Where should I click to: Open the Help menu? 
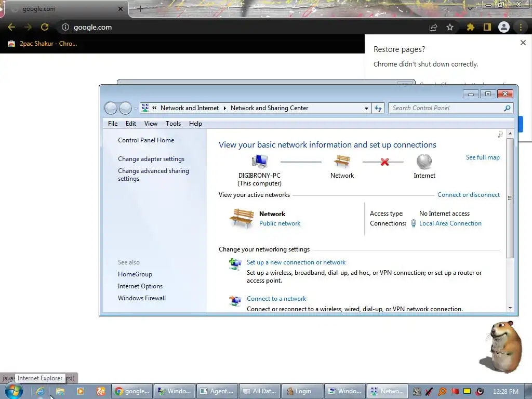coord(195,124)
